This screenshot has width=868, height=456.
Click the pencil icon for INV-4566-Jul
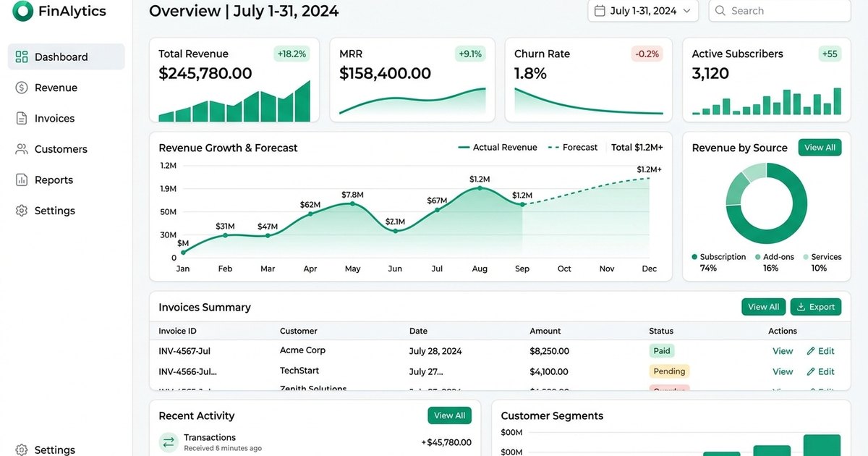(810, 372)
